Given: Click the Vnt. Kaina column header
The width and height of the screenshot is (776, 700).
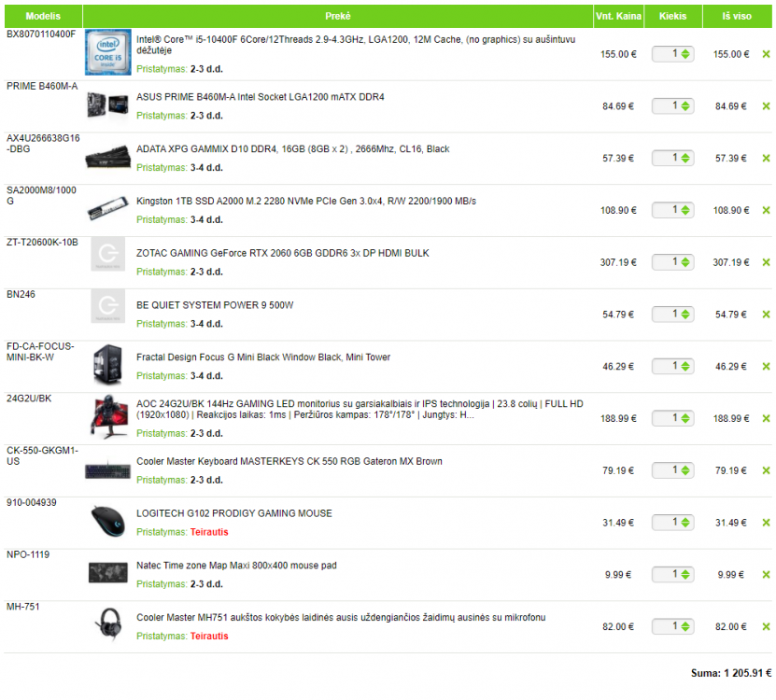Looking at the screenshot, I should click(618, 16).
